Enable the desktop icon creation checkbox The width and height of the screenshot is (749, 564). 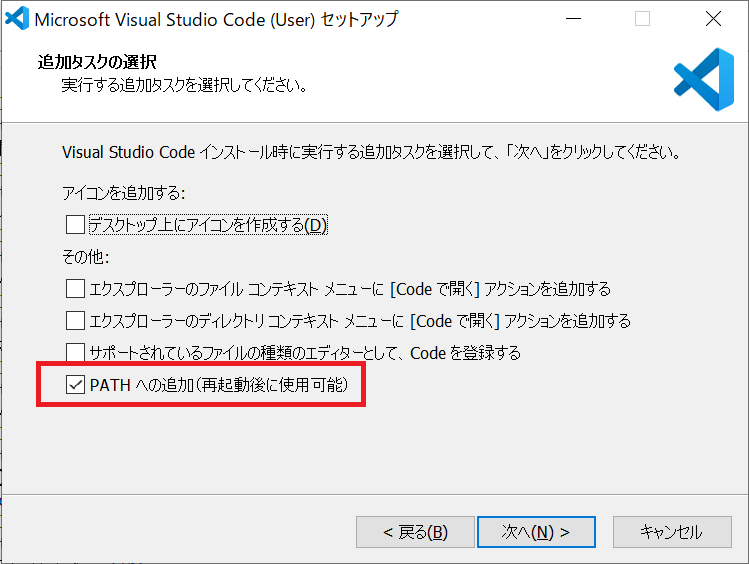click(75, 224)
